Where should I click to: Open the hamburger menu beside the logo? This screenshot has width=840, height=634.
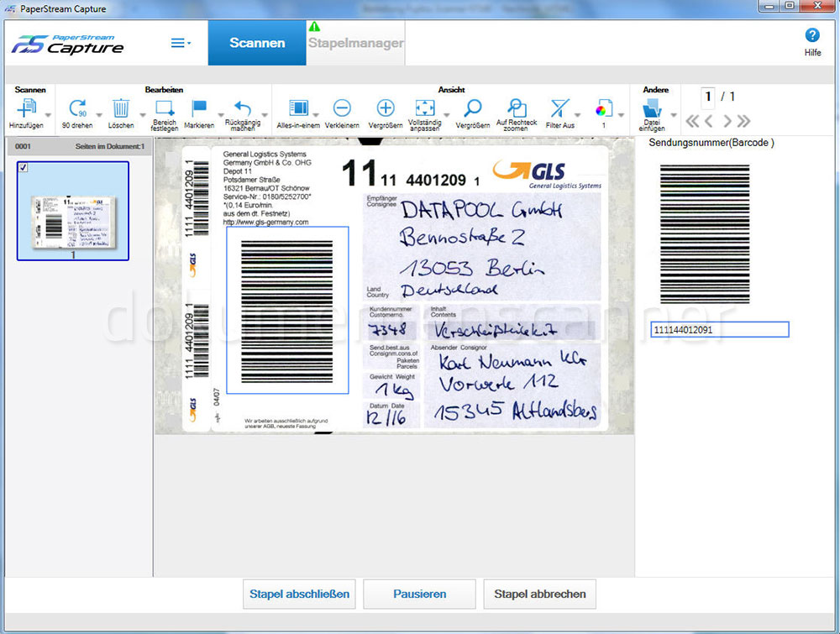pos(177,41)
